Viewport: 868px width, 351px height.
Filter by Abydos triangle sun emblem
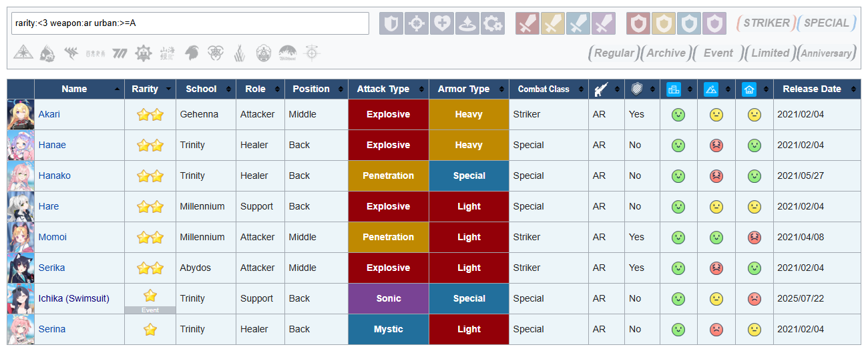pyautogui.click(x=23, y=53)
